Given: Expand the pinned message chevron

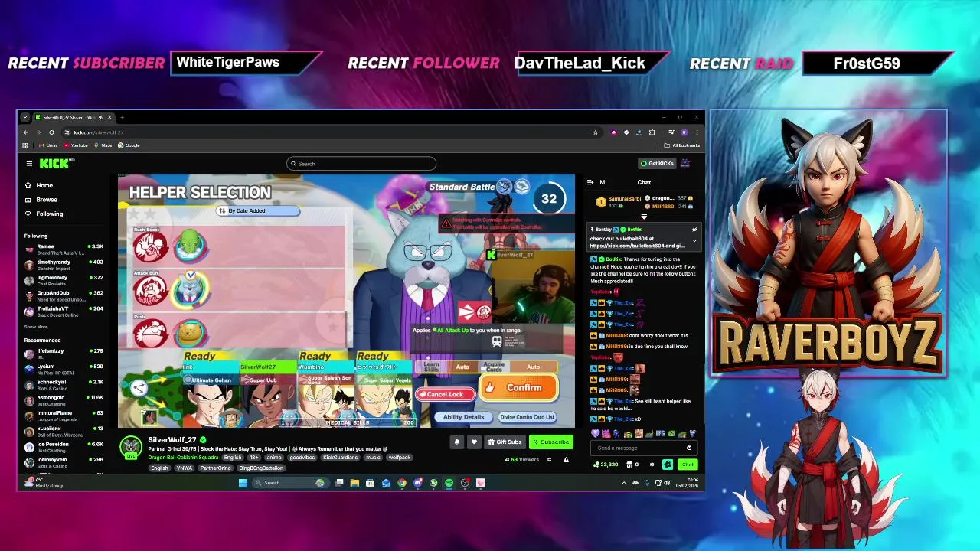Looking at the screenshot, I should pos(694,240).
